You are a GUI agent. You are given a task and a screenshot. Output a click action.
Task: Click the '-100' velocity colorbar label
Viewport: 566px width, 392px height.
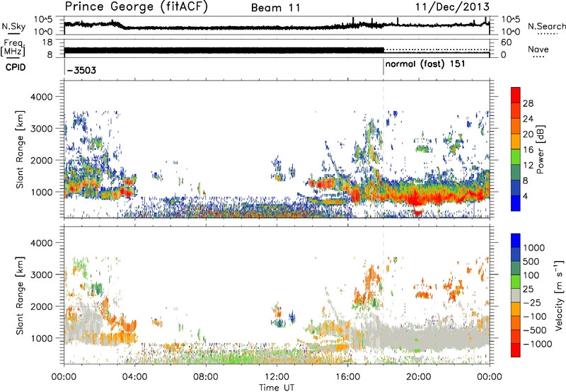click(x=535, y=316)
